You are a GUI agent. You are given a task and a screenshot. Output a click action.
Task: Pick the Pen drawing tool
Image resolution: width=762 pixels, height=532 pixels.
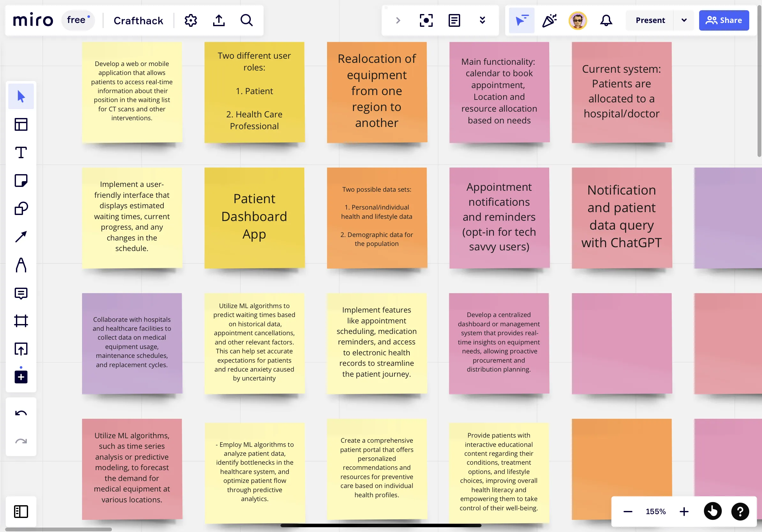tap(21, 265)
